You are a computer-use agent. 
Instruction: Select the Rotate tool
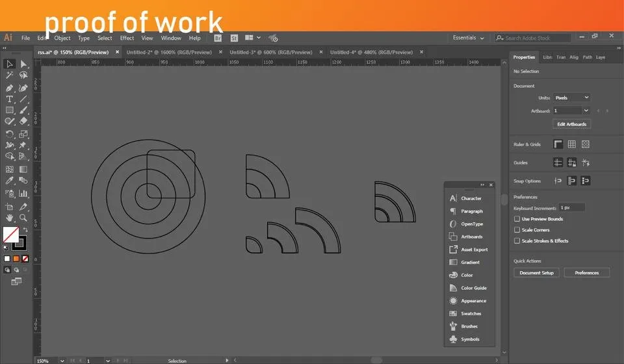coord(9,134)
